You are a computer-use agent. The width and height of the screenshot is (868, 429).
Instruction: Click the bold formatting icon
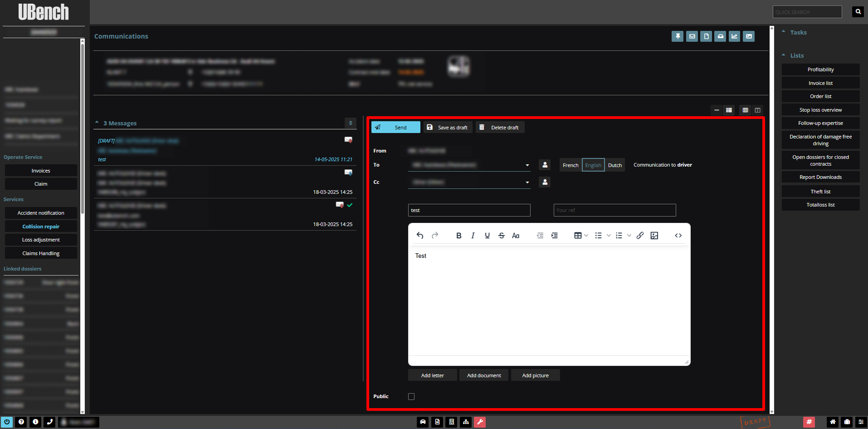click(458, 236)
